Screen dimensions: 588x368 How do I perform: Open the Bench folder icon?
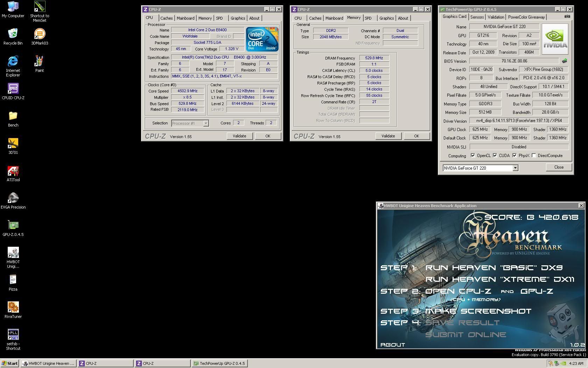pyautogui.click(x=13, y=119)
